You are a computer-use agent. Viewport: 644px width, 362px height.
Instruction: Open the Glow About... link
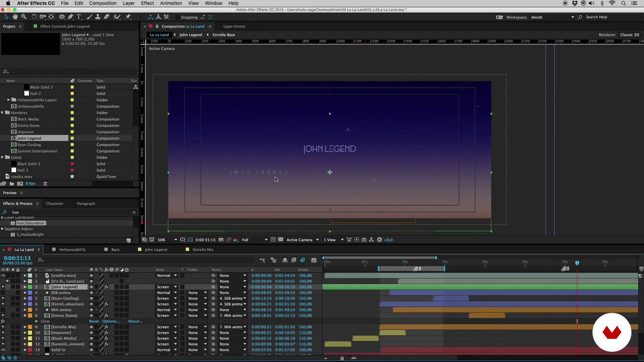(135, 321)
